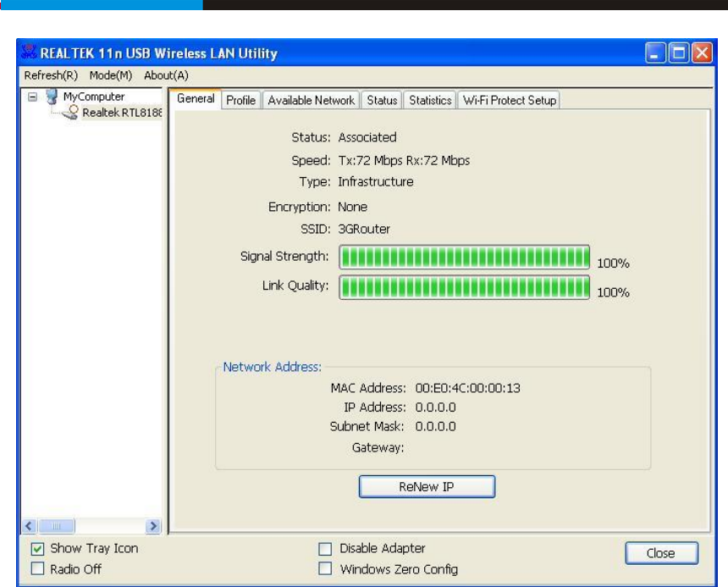
Task: Open the About(A) menu
Action: [x=166, y=75]
